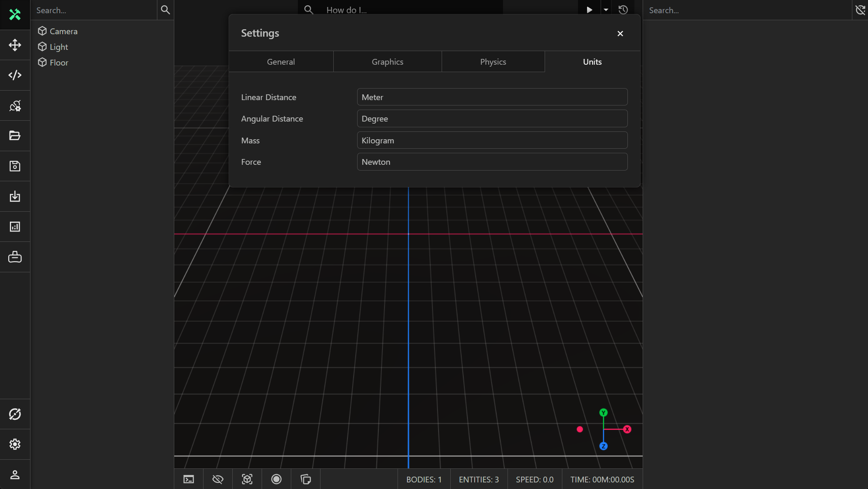Click the X axis gizmo handle
Screen dimensions: 868x489
pos(627,429)
